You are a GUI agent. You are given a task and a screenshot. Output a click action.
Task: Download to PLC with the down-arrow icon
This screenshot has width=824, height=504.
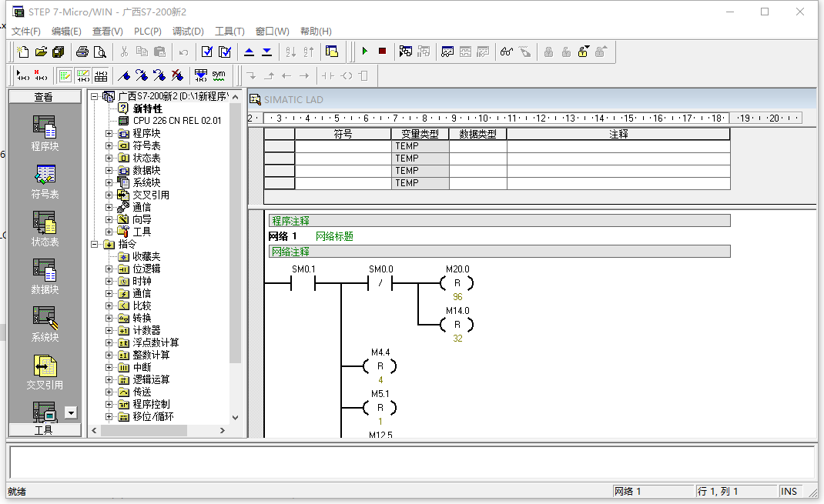[267, 52]
